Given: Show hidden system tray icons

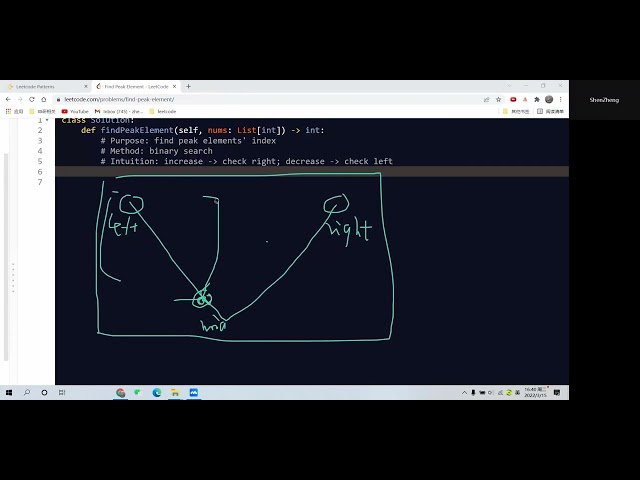Looking at the screenshot, I should (464, 393).
